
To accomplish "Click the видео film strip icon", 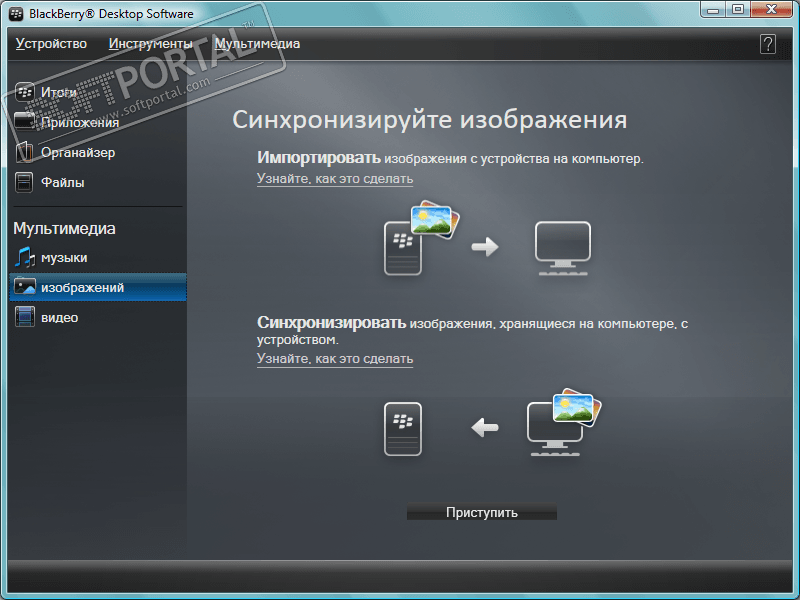I will 24,317.
